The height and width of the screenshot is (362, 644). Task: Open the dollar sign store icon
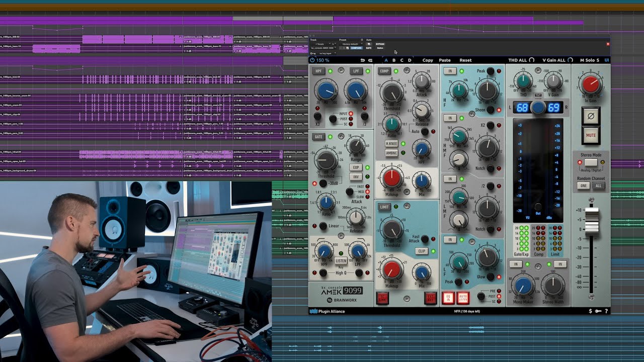click(x=591, y=311)
